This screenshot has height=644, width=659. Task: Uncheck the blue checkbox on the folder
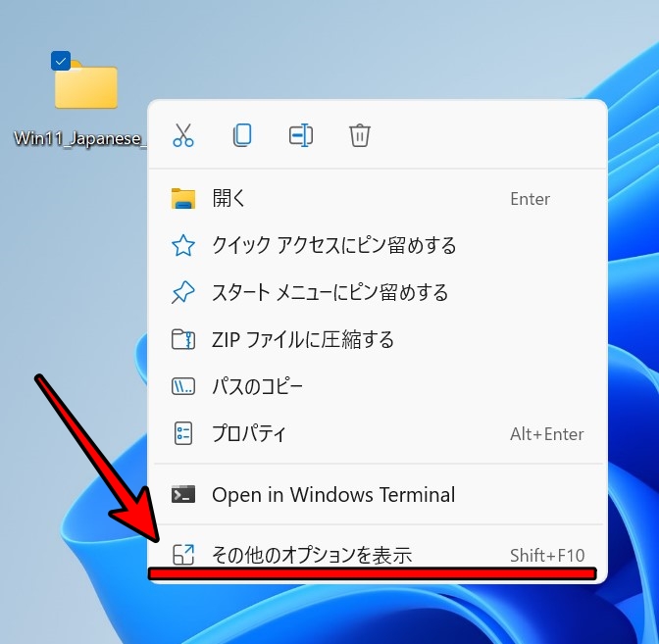coord(61,62)
